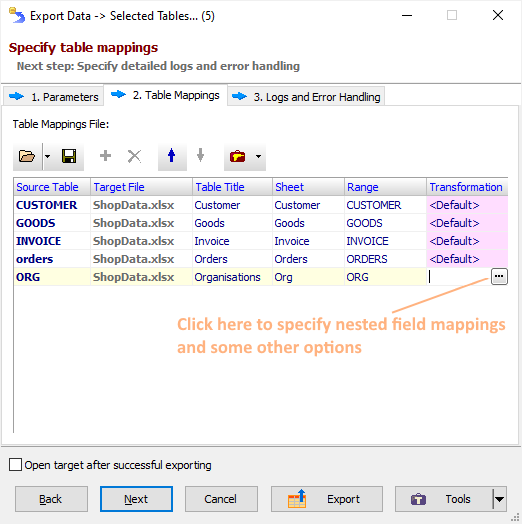
Task: Sort by Source Table column header
Action: point(52,187)
